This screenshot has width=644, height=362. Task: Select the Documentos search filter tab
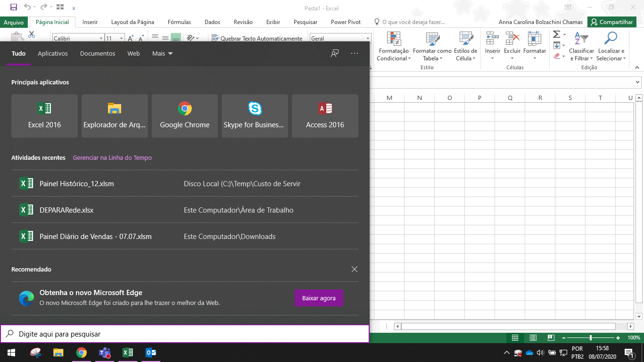(98, 53)
